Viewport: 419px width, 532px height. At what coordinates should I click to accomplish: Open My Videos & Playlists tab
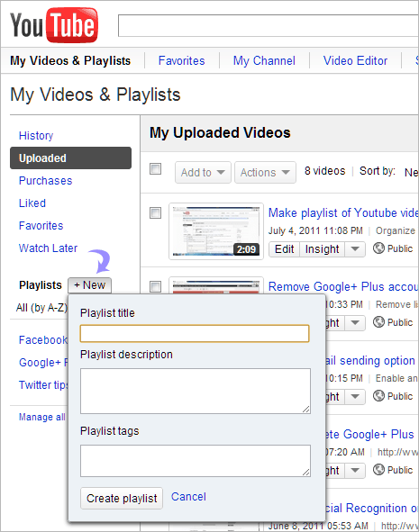tap(70, 60)
